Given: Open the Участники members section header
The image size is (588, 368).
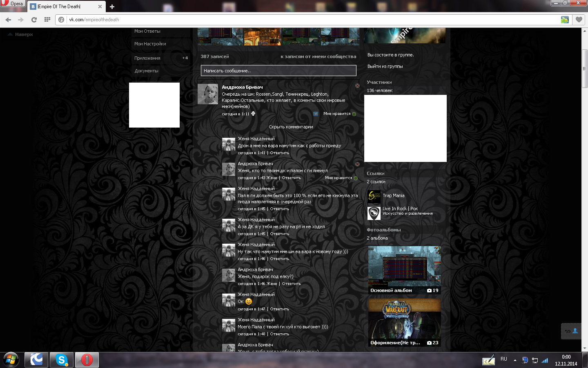Looking at the screenshot, I should (379, 82).
